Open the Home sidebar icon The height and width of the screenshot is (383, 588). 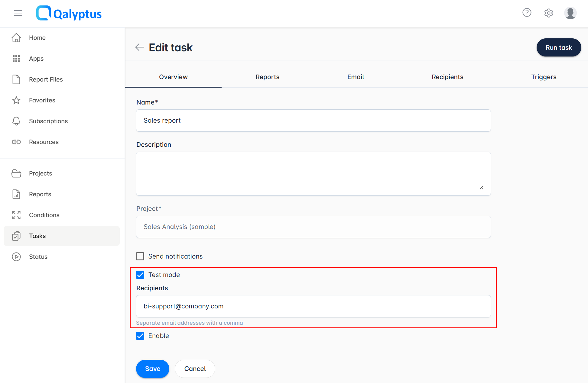16,37
